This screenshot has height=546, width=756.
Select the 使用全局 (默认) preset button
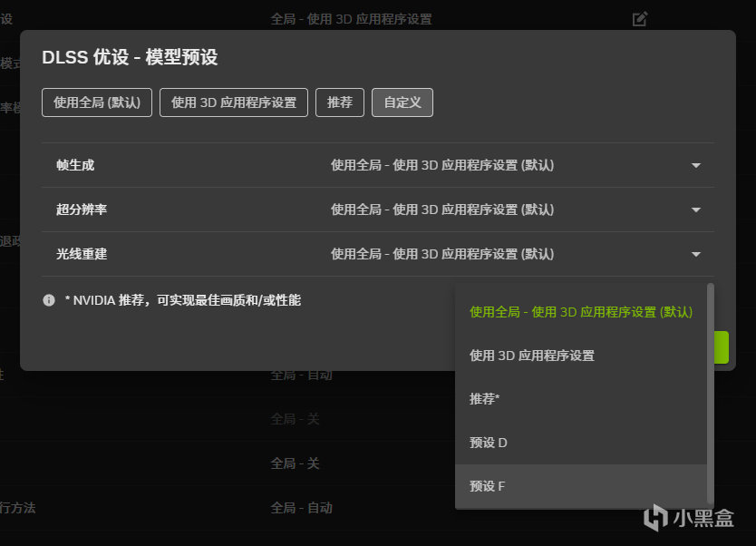[97, 102]
